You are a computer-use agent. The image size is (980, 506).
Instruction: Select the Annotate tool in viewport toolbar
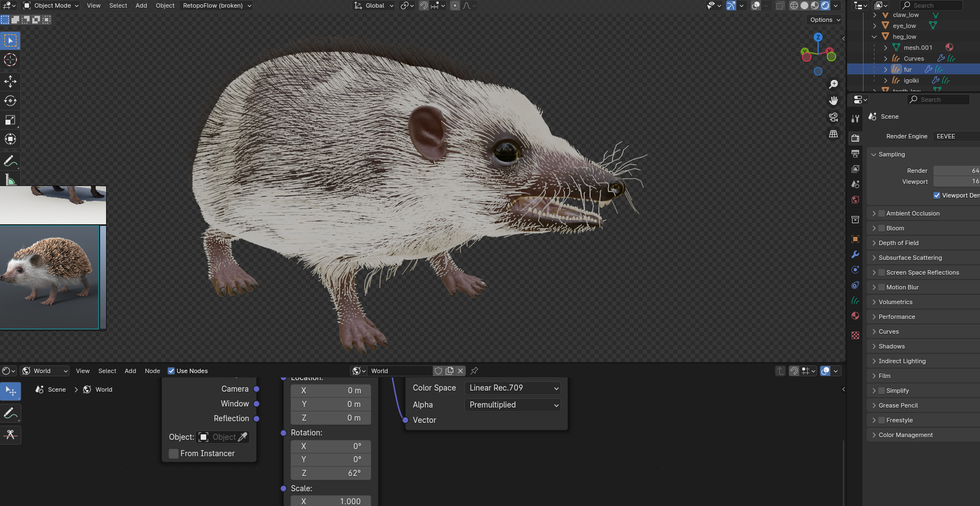click(10, 161)
